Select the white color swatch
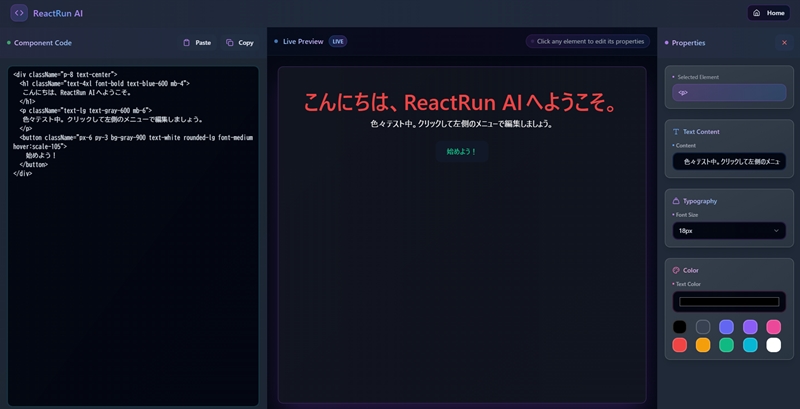This screenshot has height=409, width=800. [773, 345]
